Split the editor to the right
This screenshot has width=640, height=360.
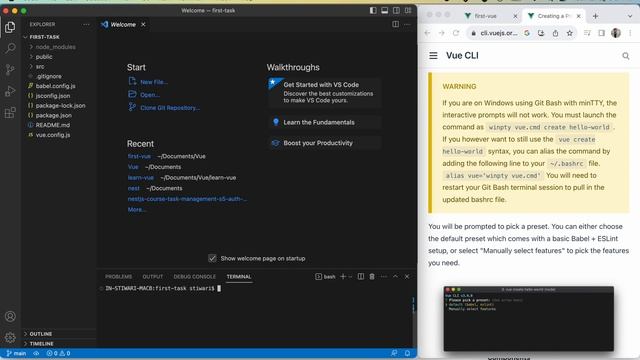pos(396,24)
